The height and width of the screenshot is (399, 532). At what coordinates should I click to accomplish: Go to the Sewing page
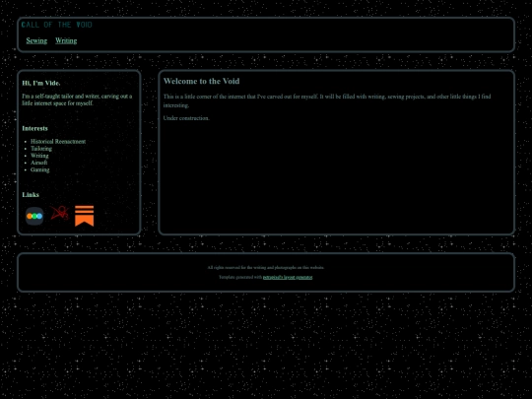36,40
